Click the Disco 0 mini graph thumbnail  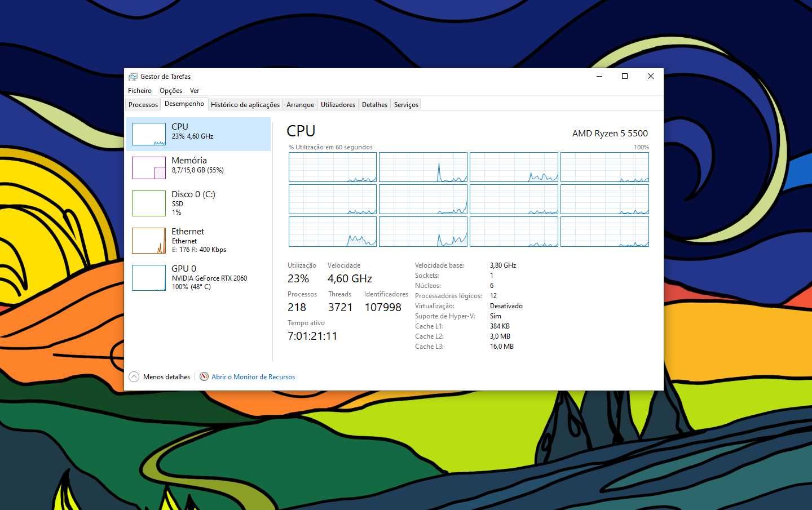[x=149, y=203]
